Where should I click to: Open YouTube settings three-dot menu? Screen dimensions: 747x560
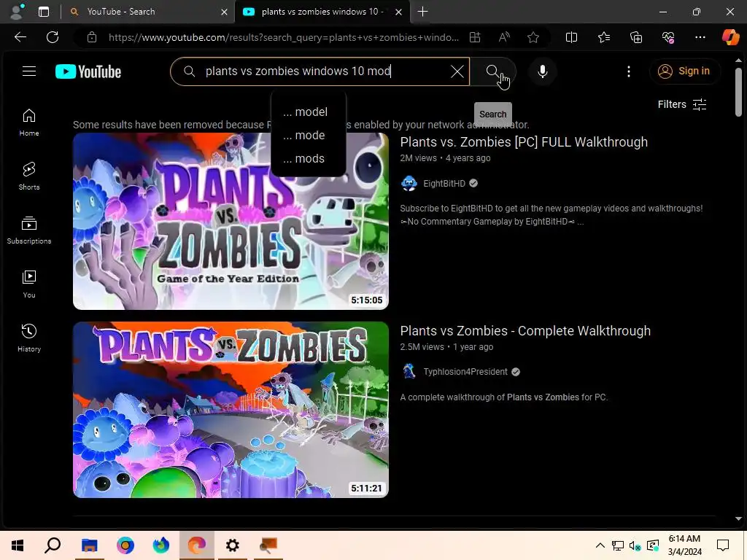(x=629, y=71)
